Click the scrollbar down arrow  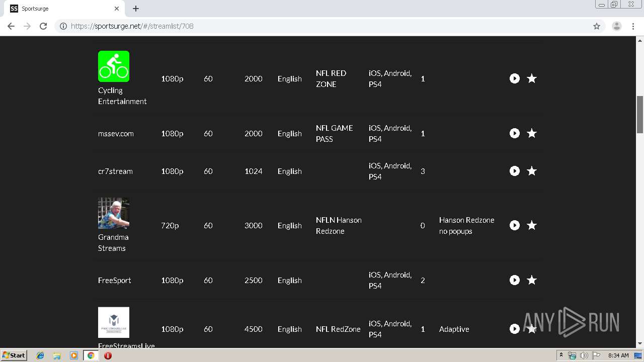(640, 344)
